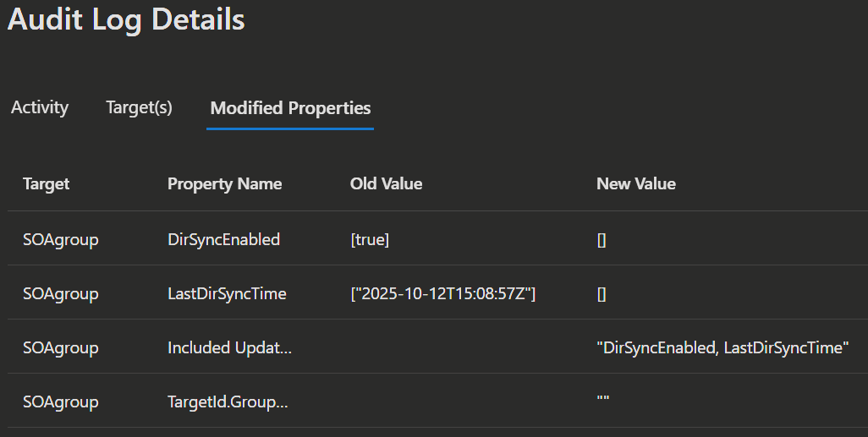Screen dimensions: 868x437
Task: Select the 2025-10-12T15:08:57Z old value timestamp
Action: click(x=443, y=294)
